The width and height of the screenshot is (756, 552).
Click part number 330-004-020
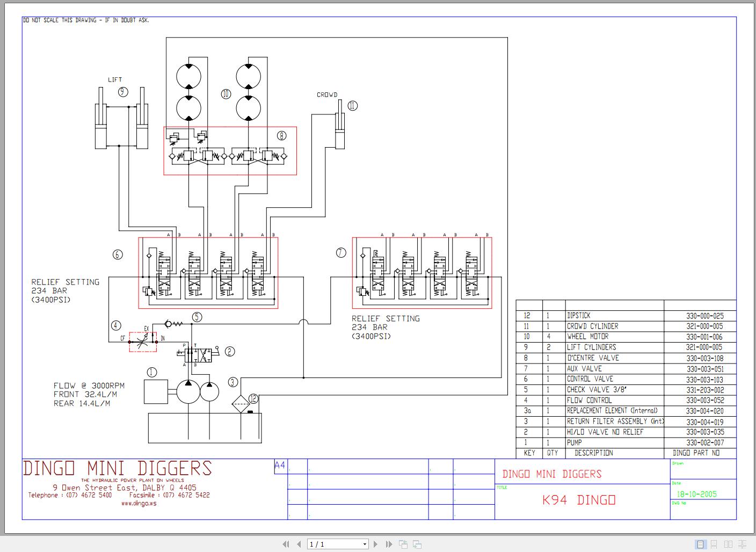pos(705,411)
